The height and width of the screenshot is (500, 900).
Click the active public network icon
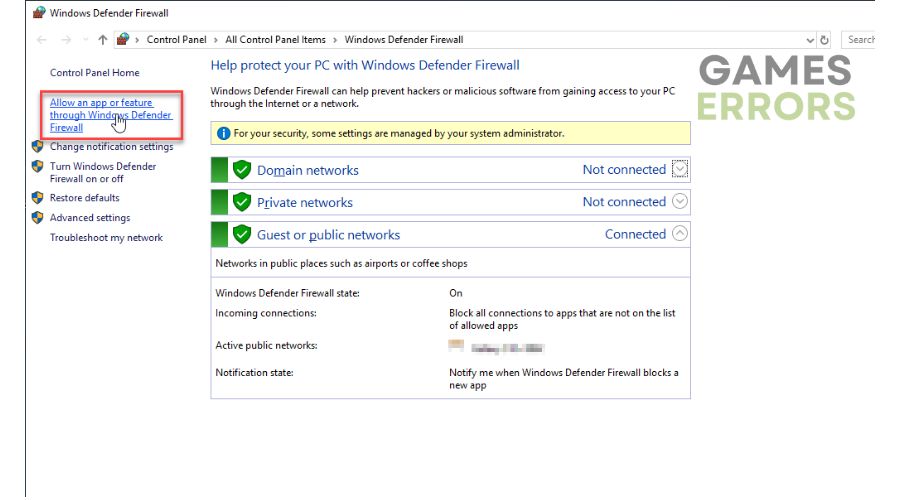[456, 346]
